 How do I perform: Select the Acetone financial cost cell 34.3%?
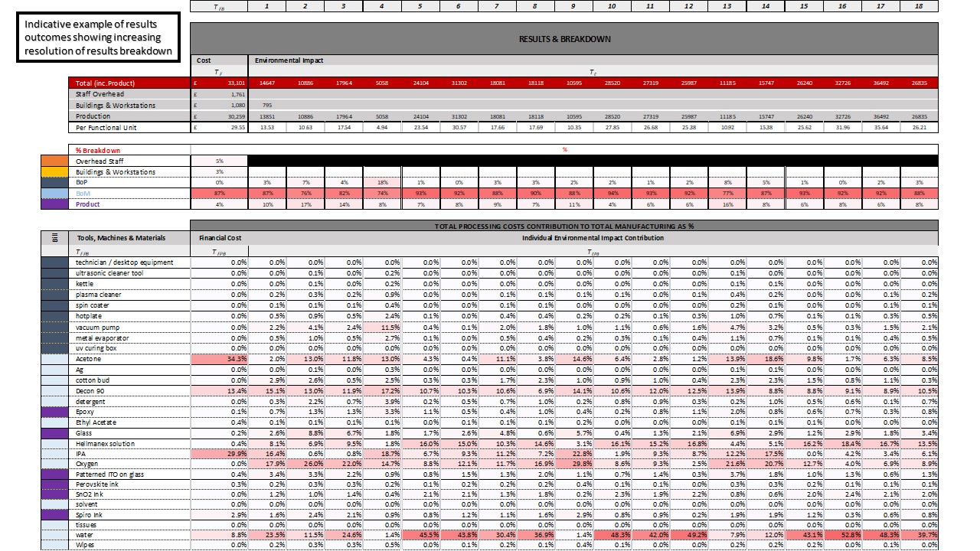pyautogui.click(x=219, y=359)
